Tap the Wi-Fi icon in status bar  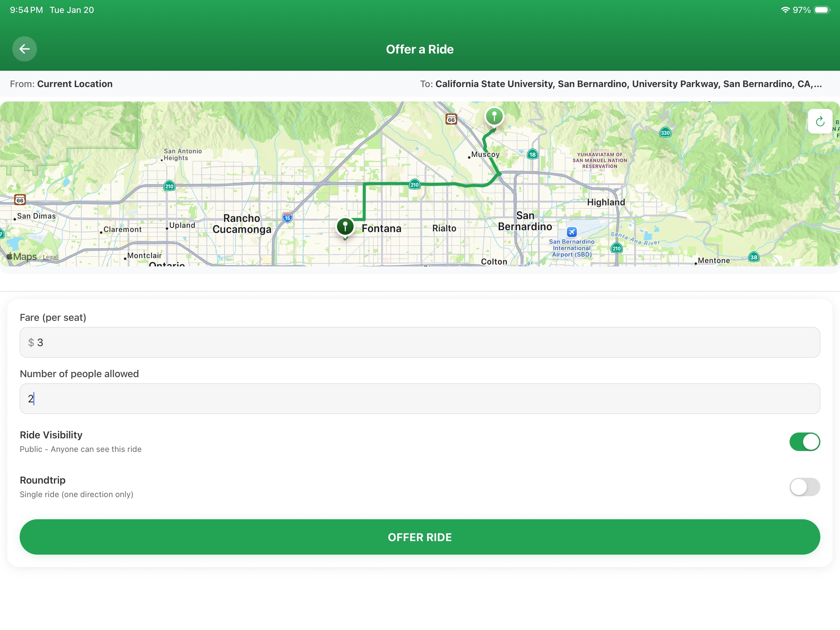coord(785,10)
